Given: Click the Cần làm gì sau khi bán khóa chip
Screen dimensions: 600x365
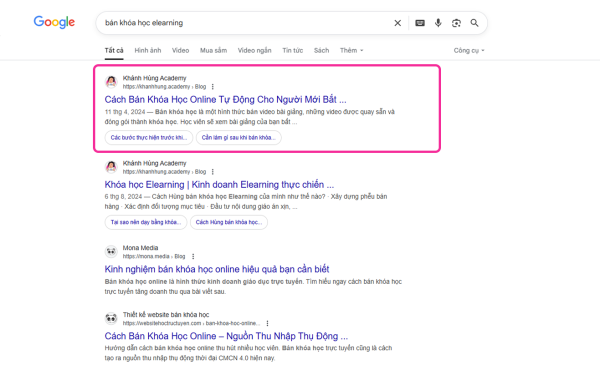Looking at the screenshot, I should point(238,138).
